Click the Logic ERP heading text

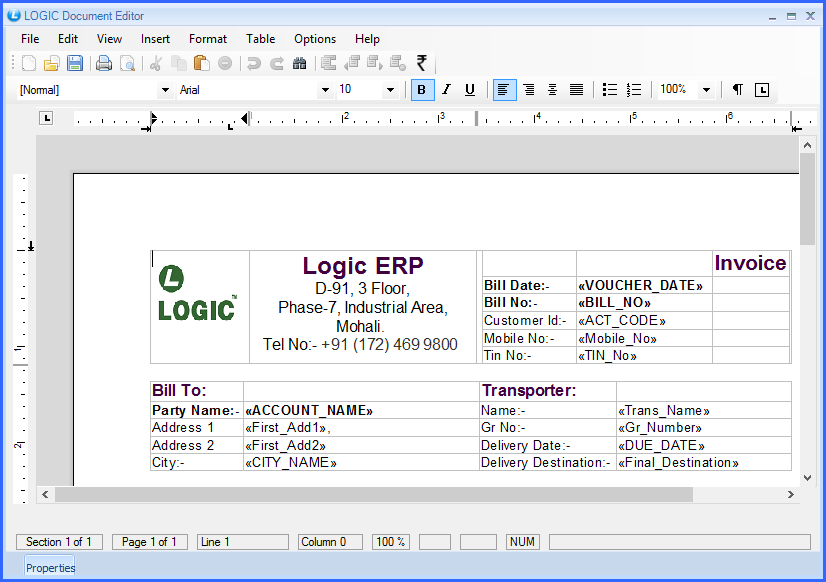click(363, 265)
